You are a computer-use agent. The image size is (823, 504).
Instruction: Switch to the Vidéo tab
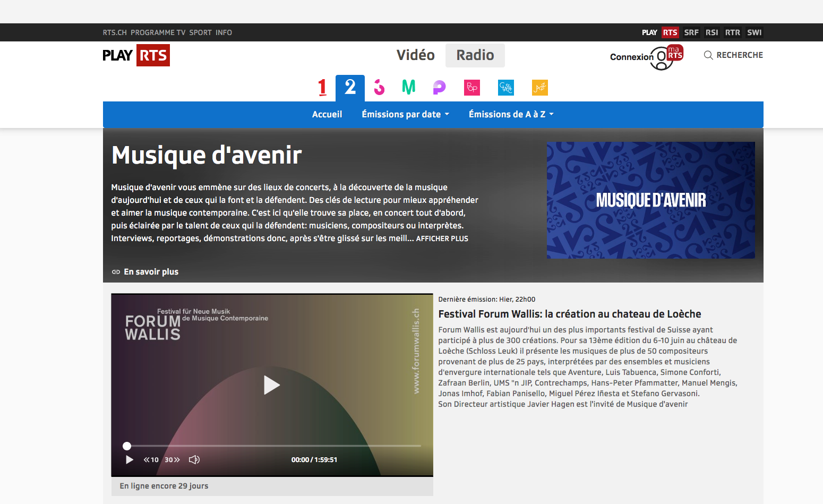click(416, 55)
